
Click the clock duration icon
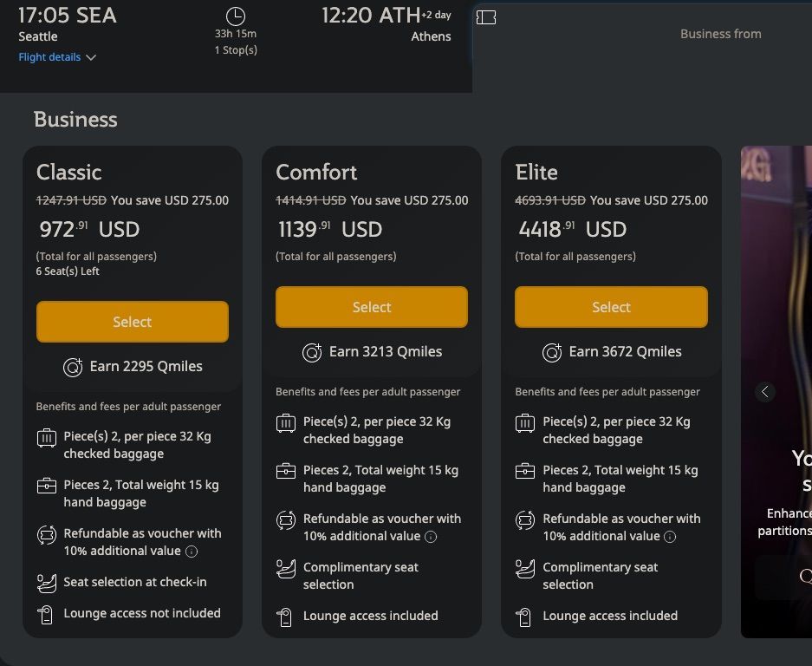(x=235, y=16)
